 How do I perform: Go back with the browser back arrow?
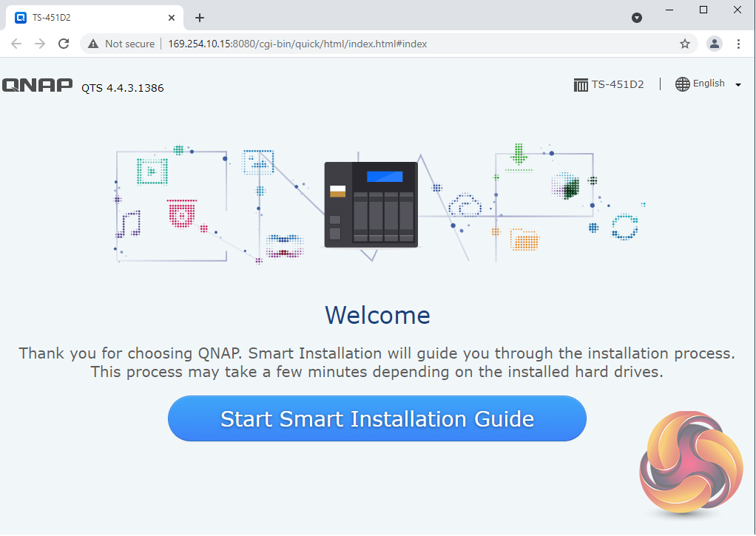[x=16, y=44]
